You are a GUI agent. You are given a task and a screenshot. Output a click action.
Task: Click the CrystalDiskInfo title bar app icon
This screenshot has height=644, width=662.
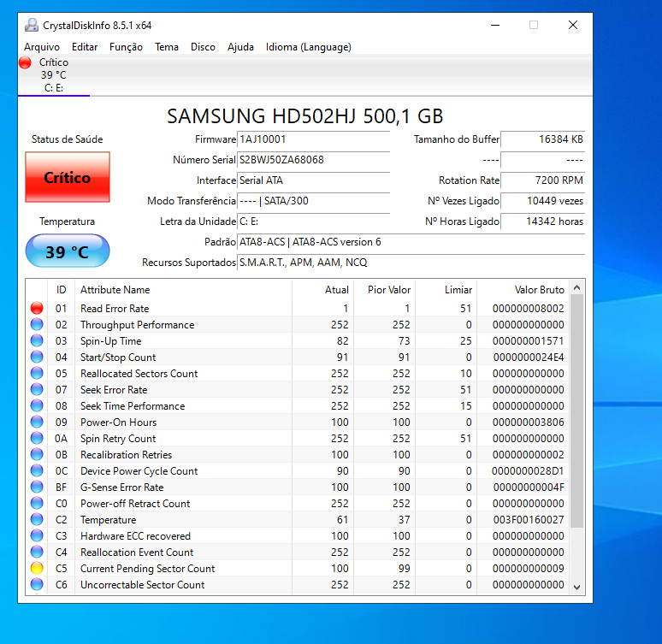tap(32, 26)
